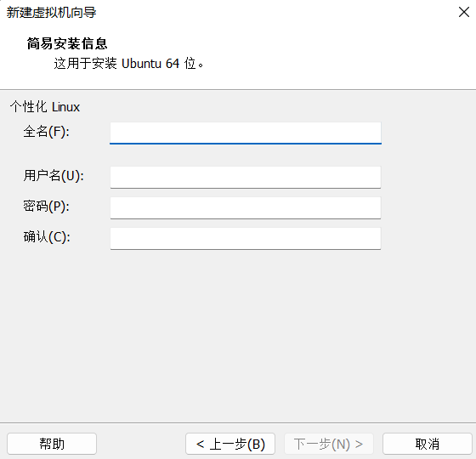Select the 用户名 text box
The image size is (476, 459).
click(246, 178)
